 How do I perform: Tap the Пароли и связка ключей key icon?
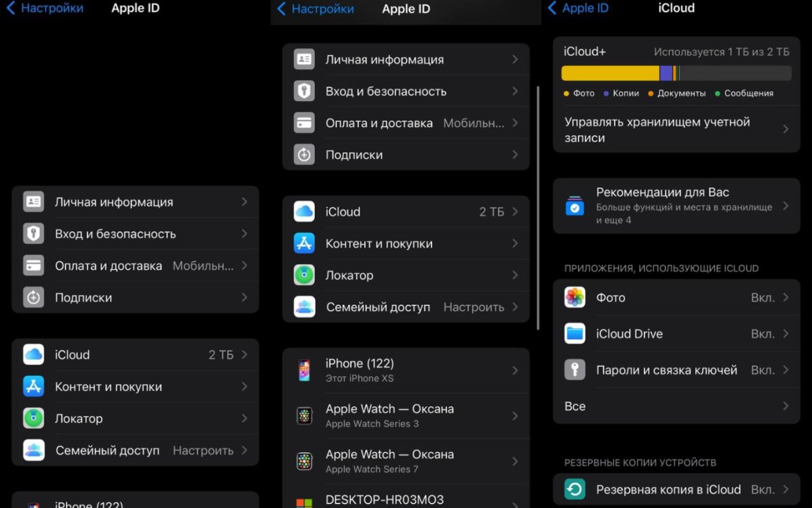click(x=575, y=370)
